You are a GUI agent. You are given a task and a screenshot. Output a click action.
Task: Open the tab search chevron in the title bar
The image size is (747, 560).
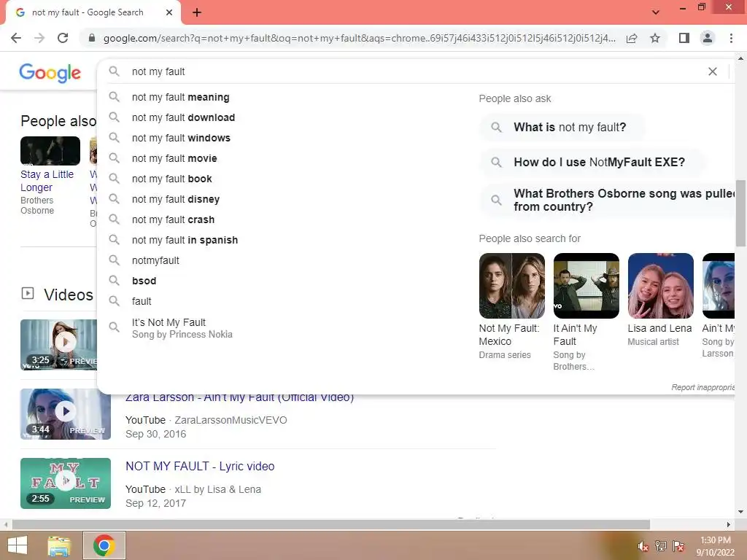coord(656,12)
